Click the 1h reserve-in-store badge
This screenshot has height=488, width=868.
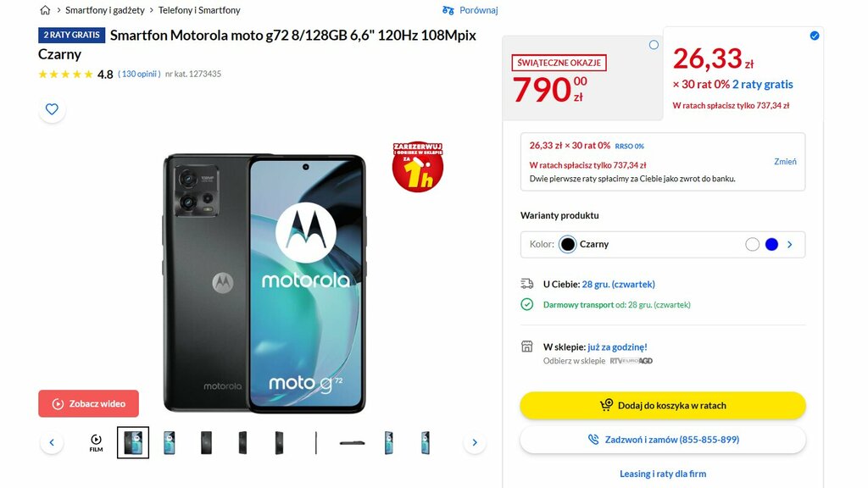point(417,167)
